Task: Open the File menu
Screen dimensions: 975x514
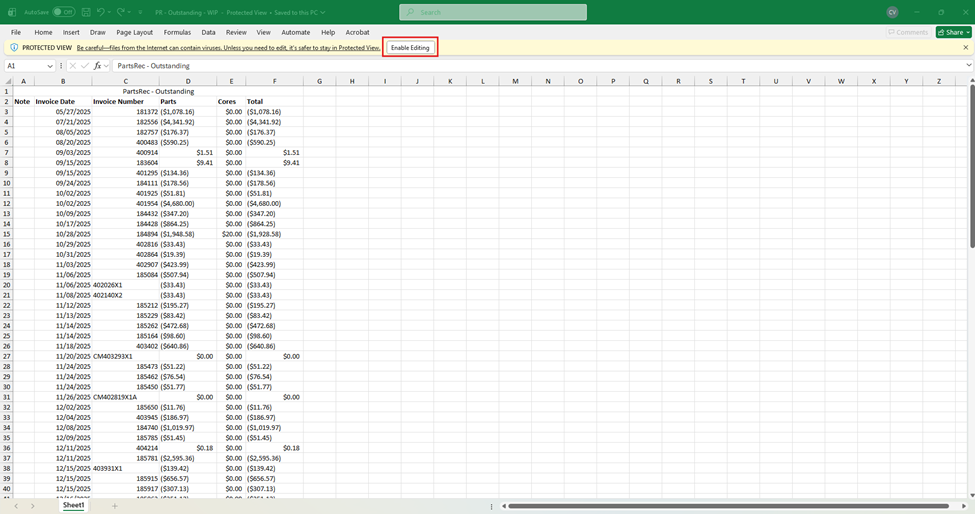Action: pyautogui.click(x=16, y=32)
